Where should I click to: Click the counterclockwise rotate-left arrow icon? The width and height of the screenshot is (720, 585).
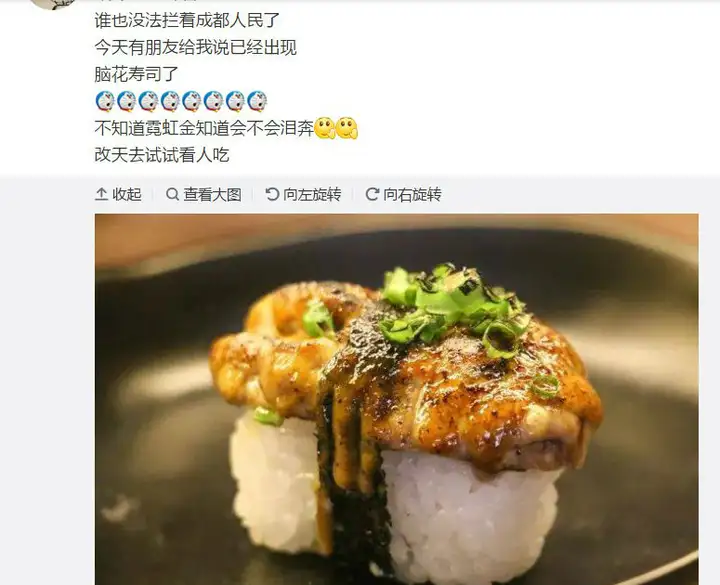272,194
